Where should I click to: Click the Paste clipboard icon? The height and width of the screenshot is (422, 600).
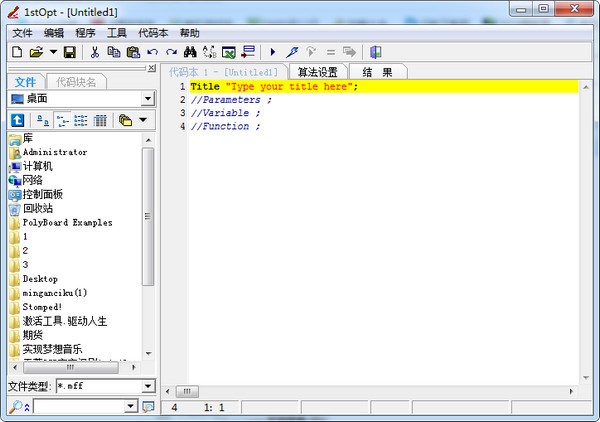coord(133,52)
